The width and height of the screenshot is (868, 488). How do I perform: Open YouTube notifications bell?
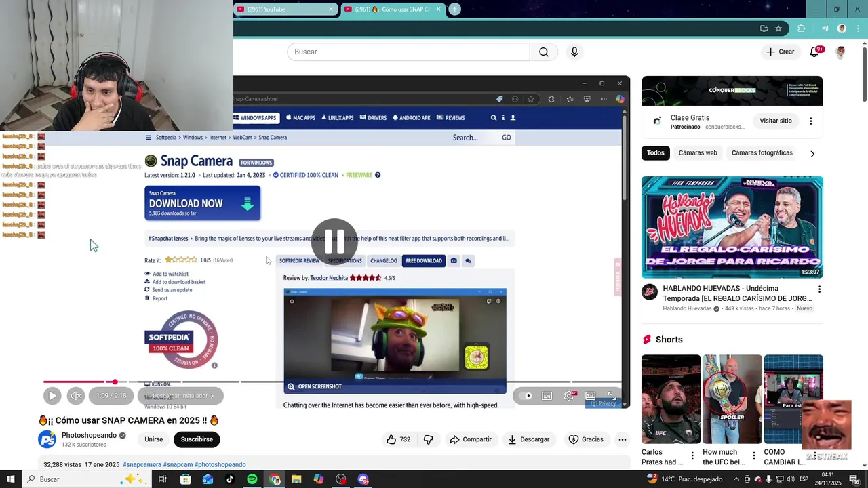pos(814,52)
